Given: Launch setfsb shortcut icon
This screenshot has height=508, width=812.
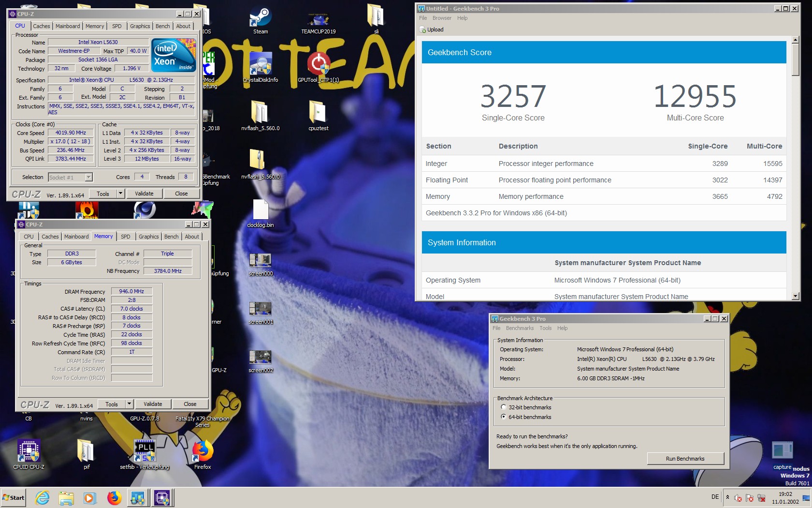Looking at the screenshot, I should click(x=145, y=455).
